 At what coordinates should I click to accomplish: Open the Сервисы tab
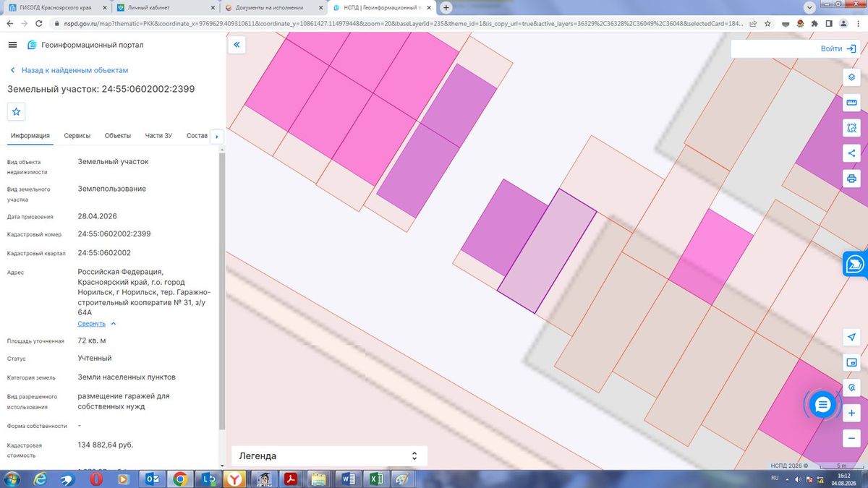point(77,136)
